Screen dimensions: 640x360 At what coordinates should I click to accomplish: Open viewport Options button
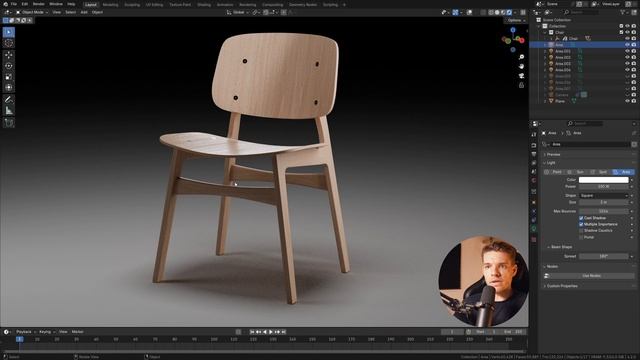click(515, 20)
